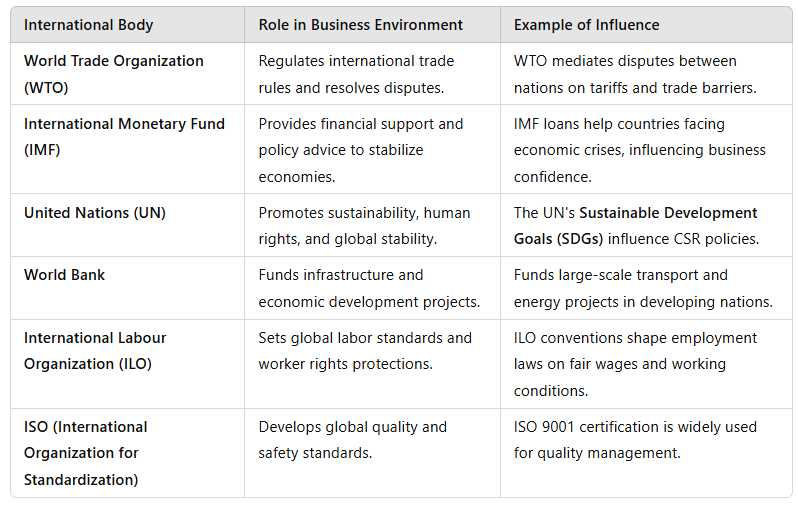
Task: Click the Example of Influence column header
Action: click(586, 24)
